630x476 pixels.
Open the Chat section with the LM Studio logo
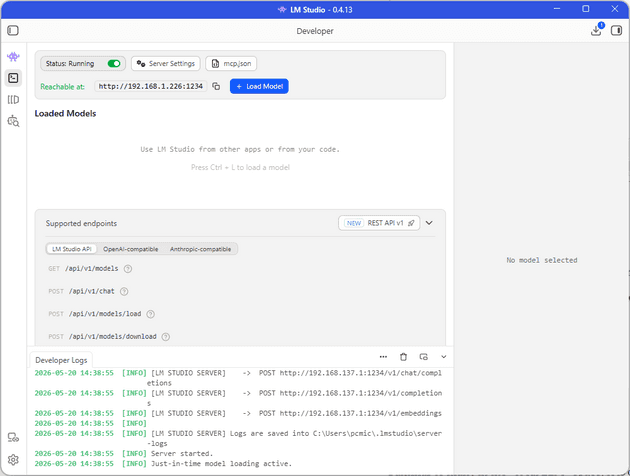coord(13,57)
